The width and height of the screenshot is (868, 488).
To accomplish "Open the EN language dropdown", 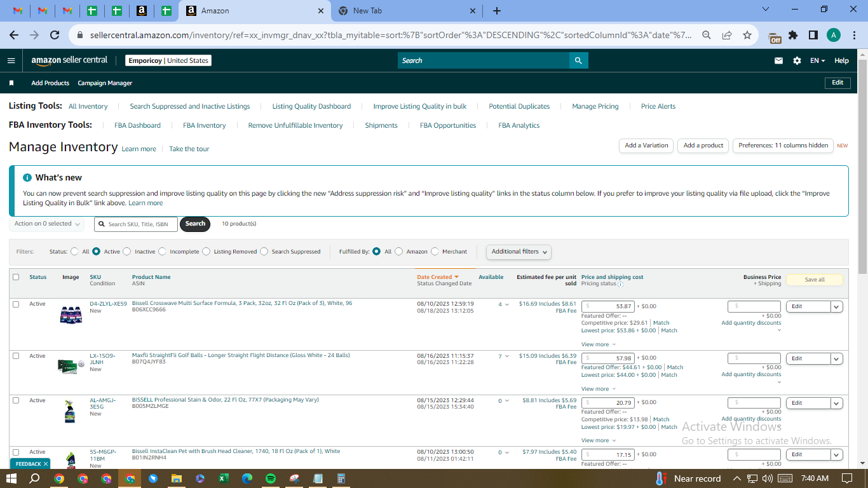I will tap(818, 60).
